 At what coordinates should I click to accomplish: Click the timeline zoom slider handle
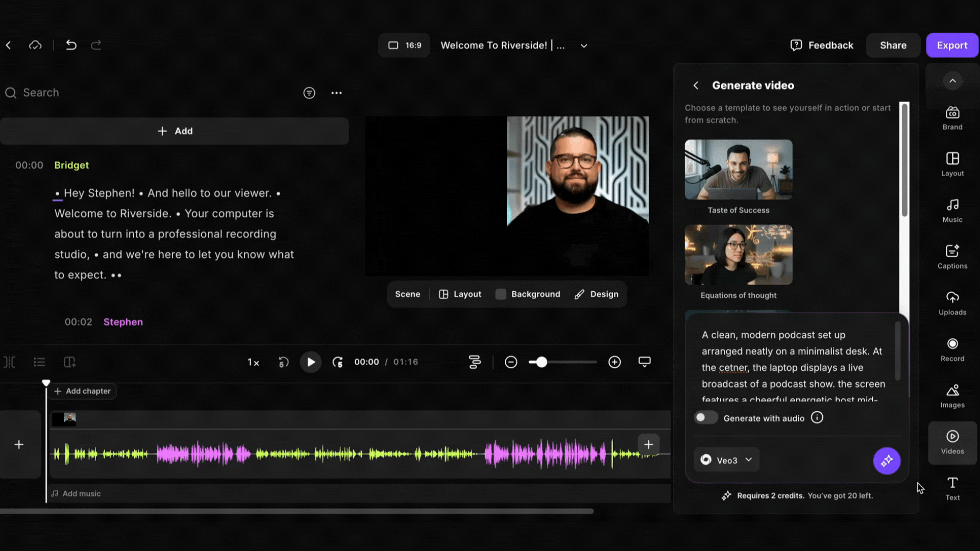coord(541,362)
